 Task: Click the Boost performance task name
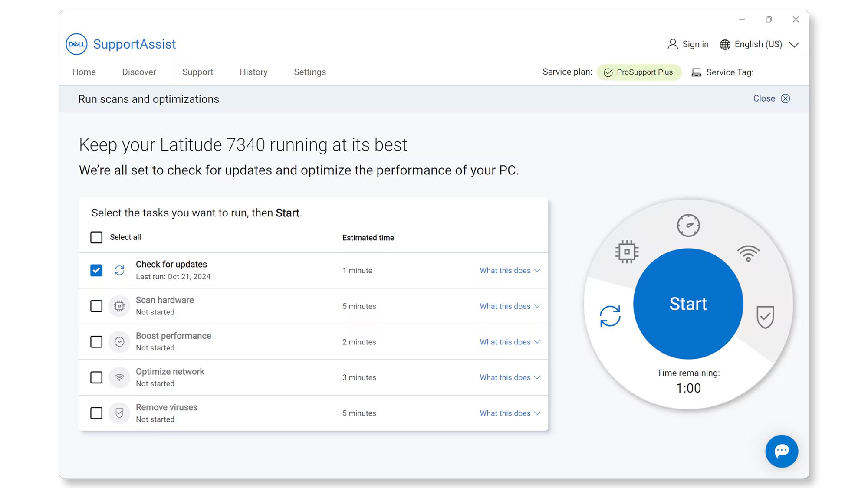click(x=174, y=336)
